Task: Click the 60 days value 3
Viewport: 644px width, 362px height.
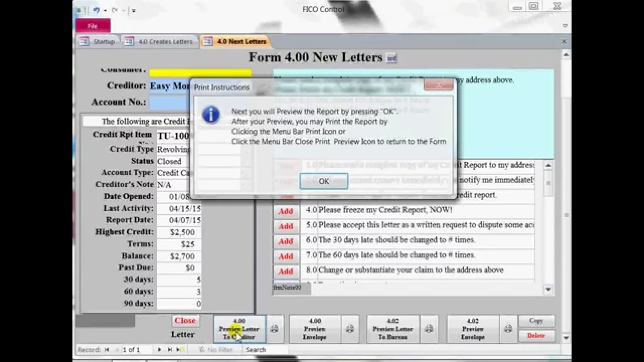Action: 179,292
